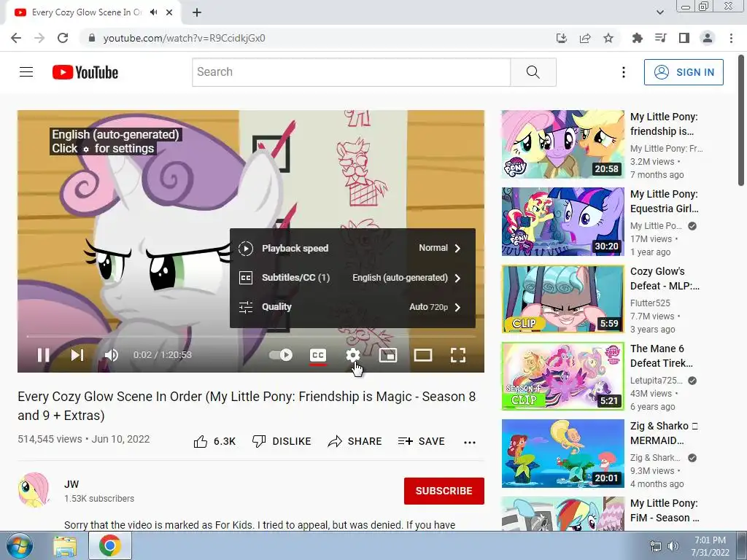Go to YouTube home via logo

click(x=85, y=72)
